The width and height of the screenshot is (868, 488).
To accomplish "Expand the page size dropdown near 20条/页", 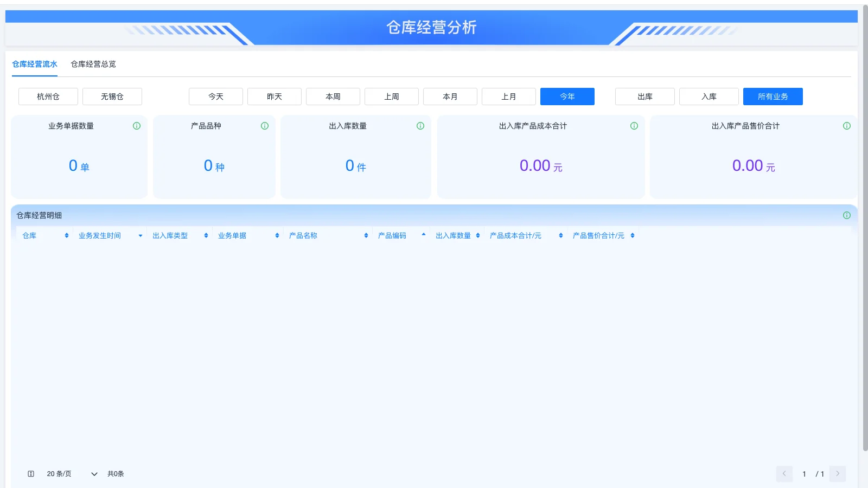I will [94, 473].
